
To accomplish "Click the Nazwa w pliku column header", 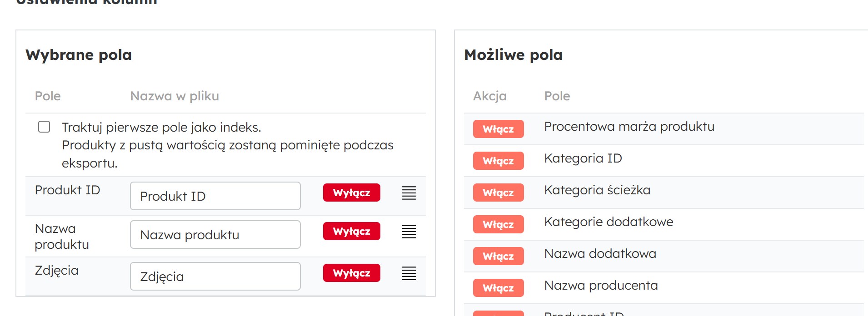I will point(175,96).
